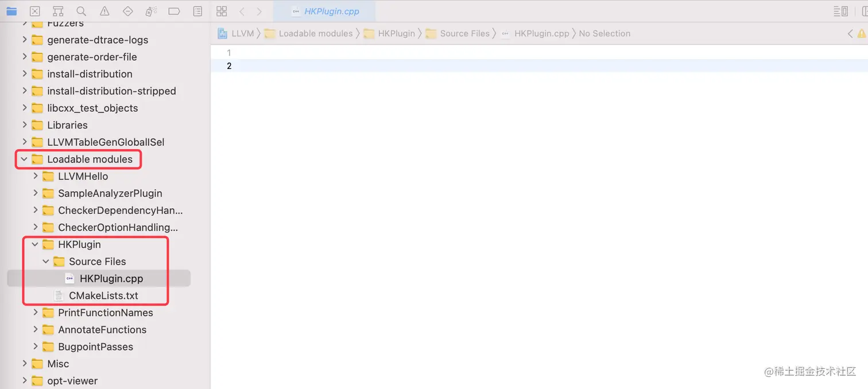Expand the PrintFunctionNames folder

(35, 313)
